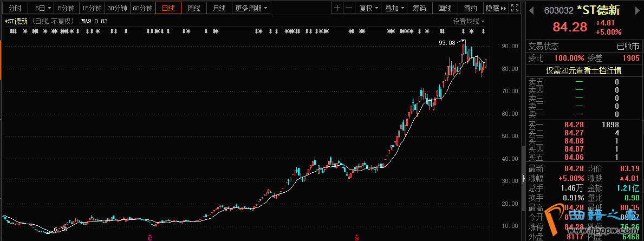Viewport: 644px width, 241px height.
Task: Expand the 更多周期 dropdown
Action: [251, 8]
